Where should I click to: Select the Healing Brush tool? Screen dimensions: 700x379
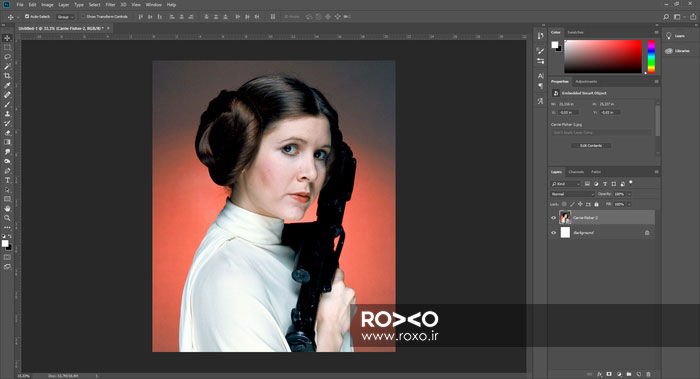pyautogui.click(x=7, y=95)
